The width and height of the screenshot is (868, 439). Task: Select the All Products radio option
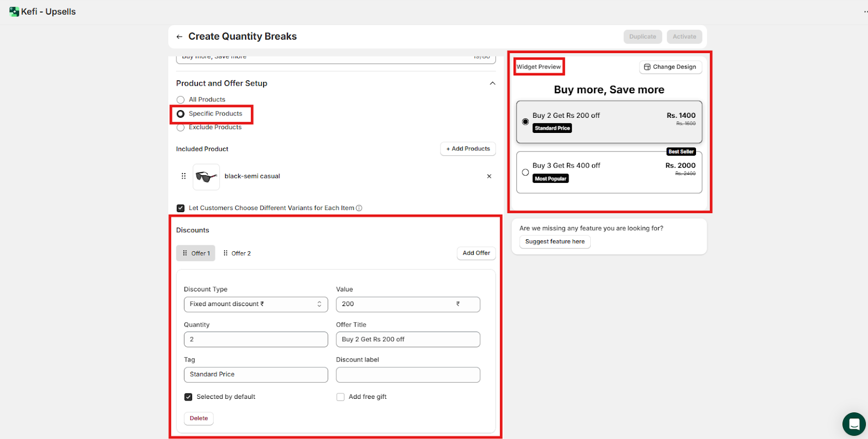181,100
